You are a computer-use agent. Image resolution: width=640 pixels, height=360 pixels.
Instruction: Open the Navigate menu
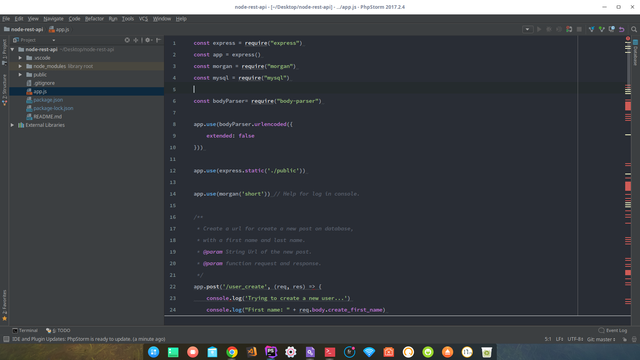pos(53,19)
